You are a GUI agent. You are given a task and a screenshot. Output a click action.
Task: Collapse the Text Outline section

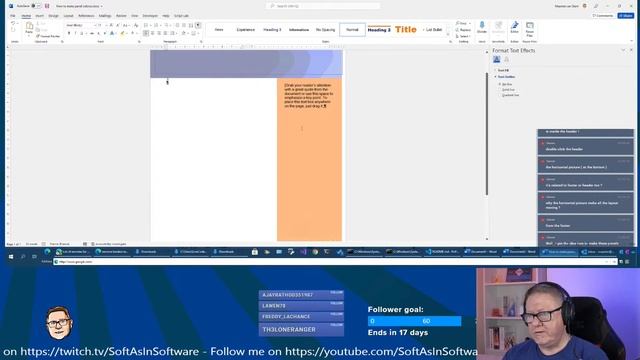click(x=505, y=77)
